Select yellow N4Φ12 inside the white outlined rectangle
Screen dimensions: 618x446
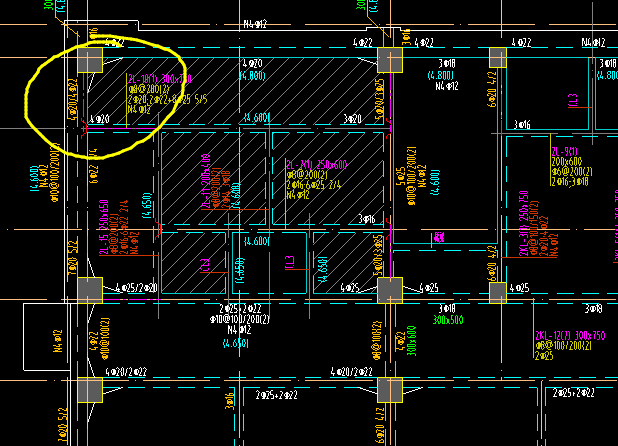pyautogui.click(x=58, y=341)
